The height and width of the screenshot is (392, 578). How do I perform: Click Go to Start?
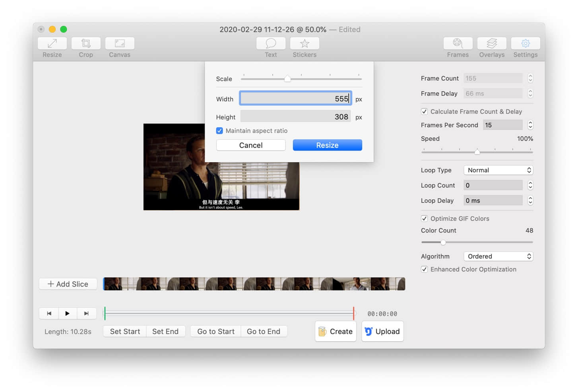[x=216, y=331]
